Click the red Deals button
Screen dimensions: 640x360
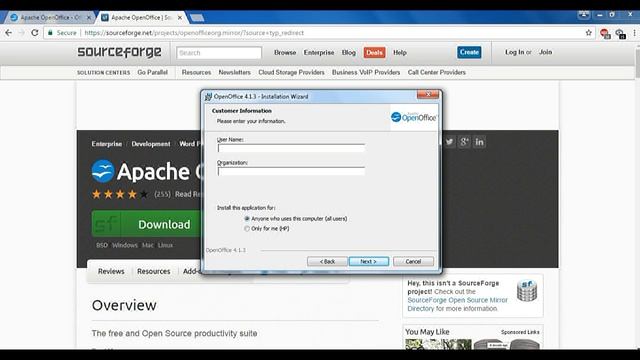[374, 52]
